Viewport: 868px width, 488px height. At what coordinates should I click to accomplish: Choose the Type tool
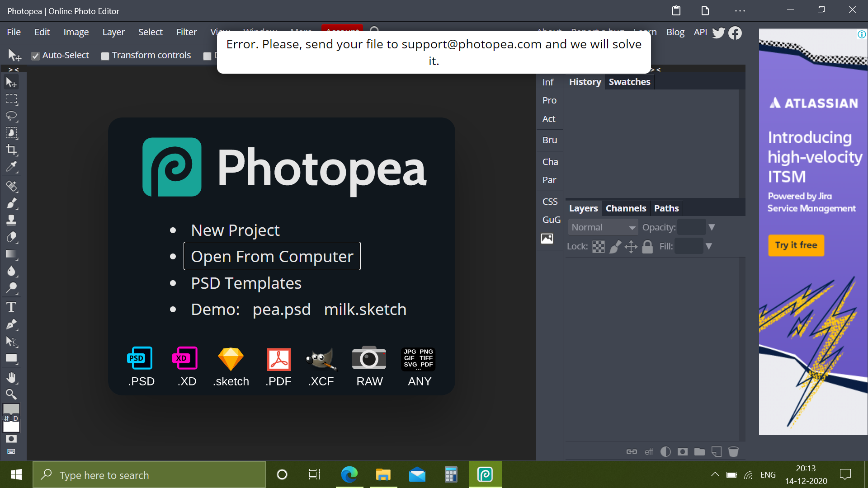click(11, 307)
